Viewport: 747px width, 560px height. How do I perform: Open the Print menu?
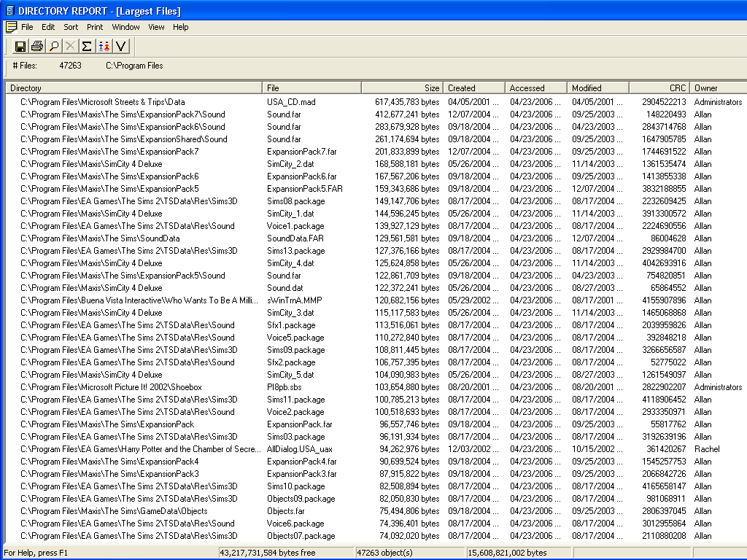pos(95,27)
